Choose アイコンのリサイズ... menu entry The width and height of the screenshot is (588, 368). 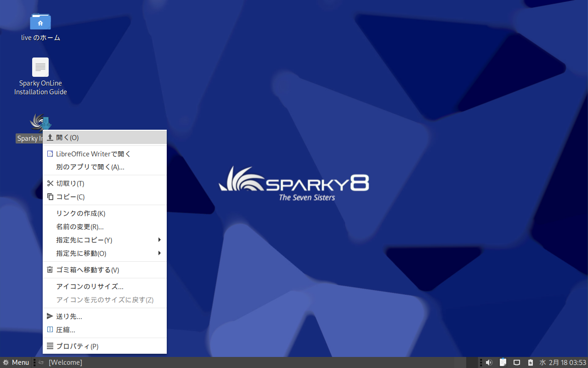[x=105, y=287]
